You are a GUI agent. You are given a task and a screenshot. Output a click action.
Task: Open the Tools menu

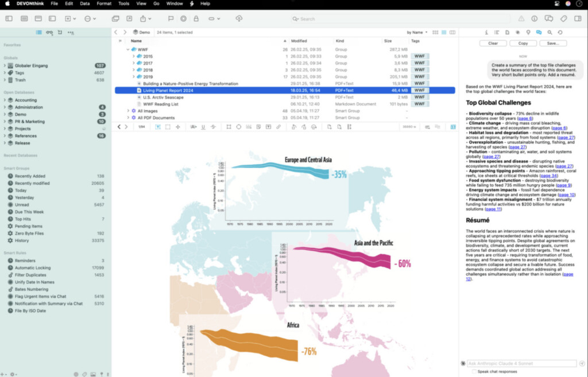click(x=123, y=4)
